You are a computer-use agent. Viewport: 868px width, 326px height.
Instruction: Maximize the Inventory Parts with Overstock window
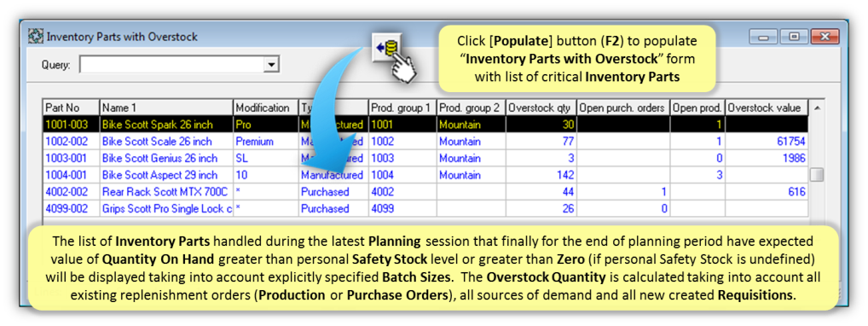(794, 38)
